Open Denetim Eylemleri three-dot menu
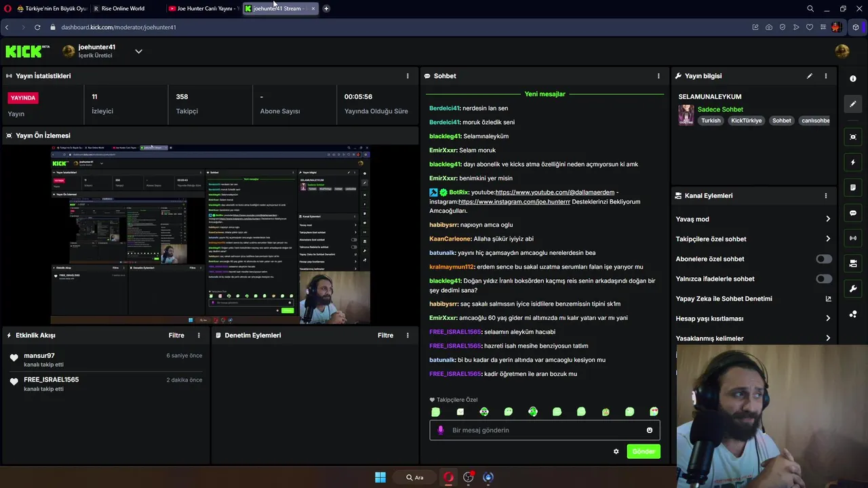868x488 pixels. 408,335
